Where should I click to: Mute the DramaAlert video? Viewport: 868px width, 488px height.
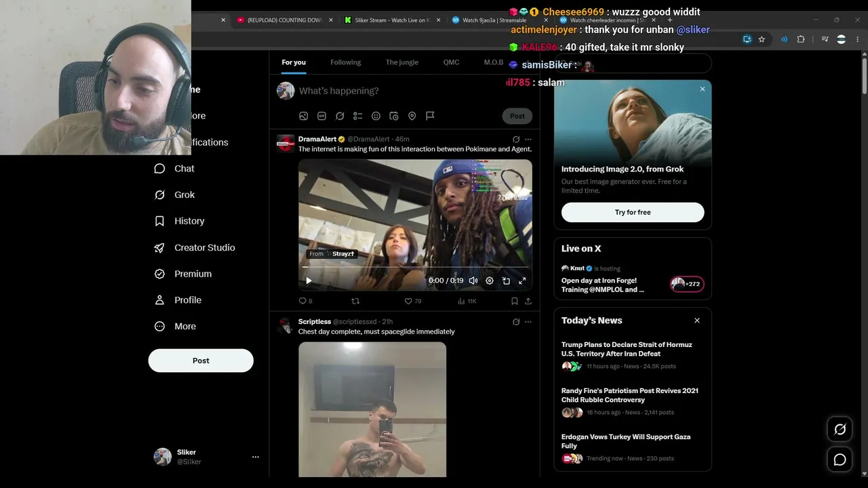[x=473, y=281]
